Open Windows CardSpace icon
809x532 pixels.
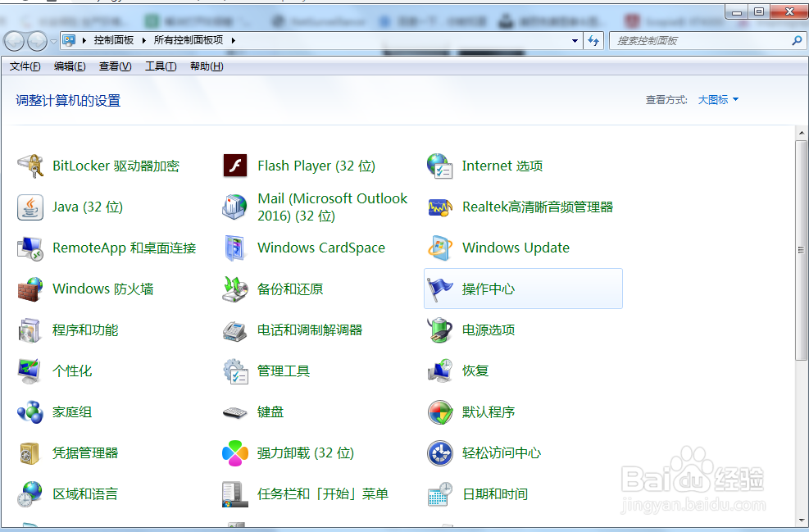click(234, 248)
